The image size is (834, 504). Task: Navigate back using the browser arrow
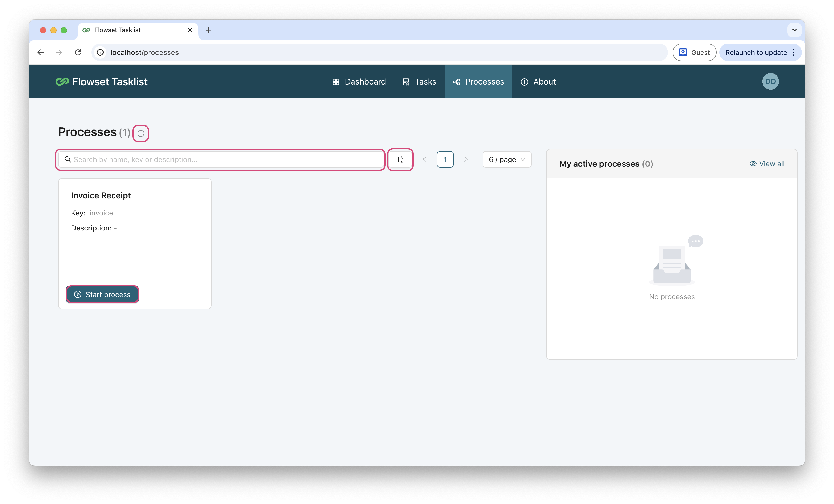(x=41, y=52)
